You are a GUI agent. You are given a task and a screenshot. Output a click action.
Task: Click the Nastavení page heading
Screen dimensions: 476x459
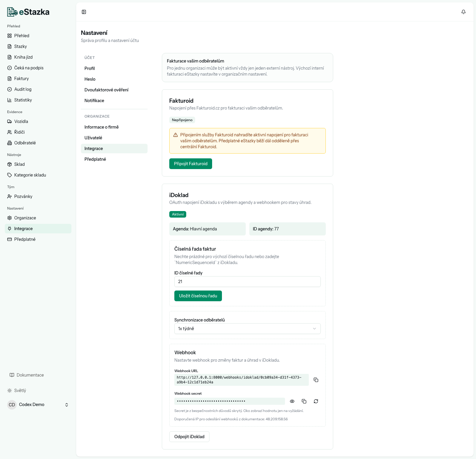pos(94,33)
